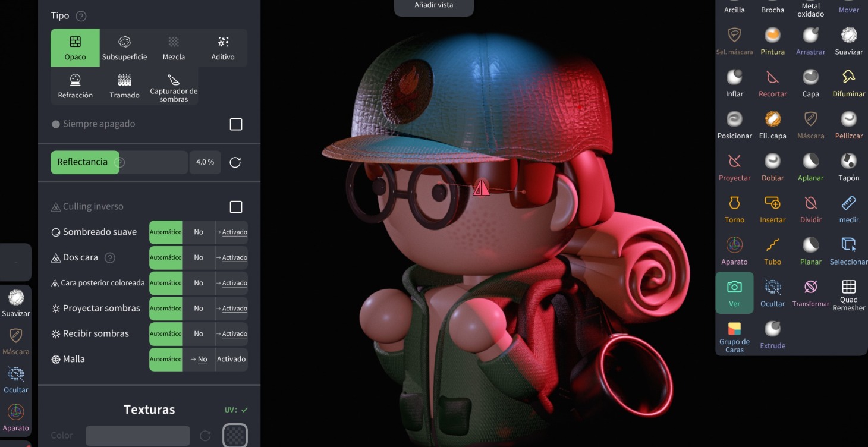Adjust the Reflectancia slider
This screenshot has width=868, height=447.
tap(119, 162)
